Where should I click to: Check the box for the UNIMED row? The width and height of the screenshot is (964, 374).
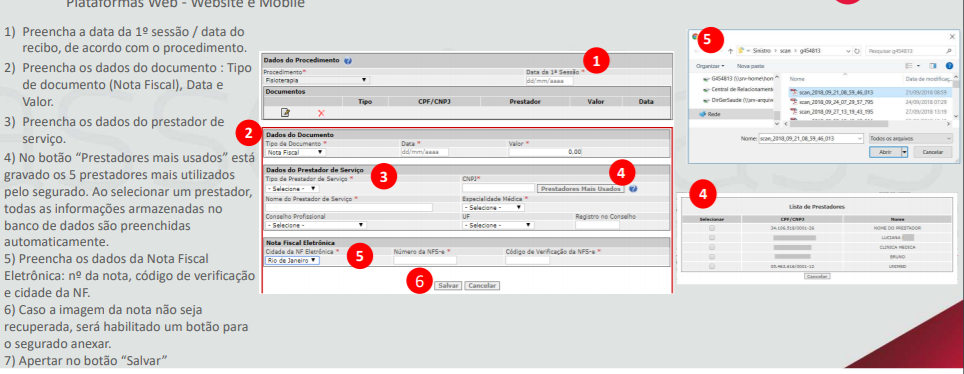point(712,266)
